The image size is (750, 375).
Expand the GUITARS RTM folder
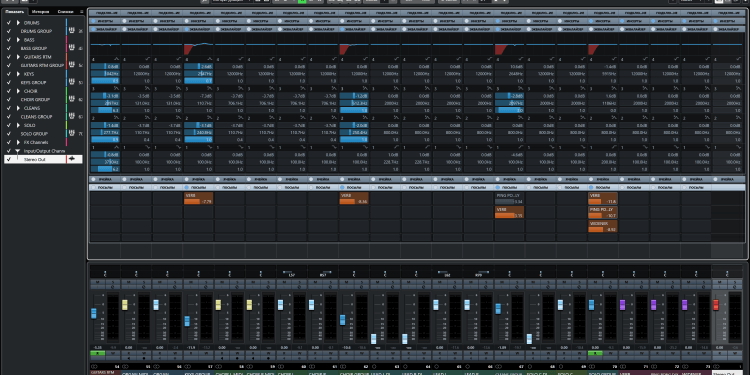coord(18,57)
